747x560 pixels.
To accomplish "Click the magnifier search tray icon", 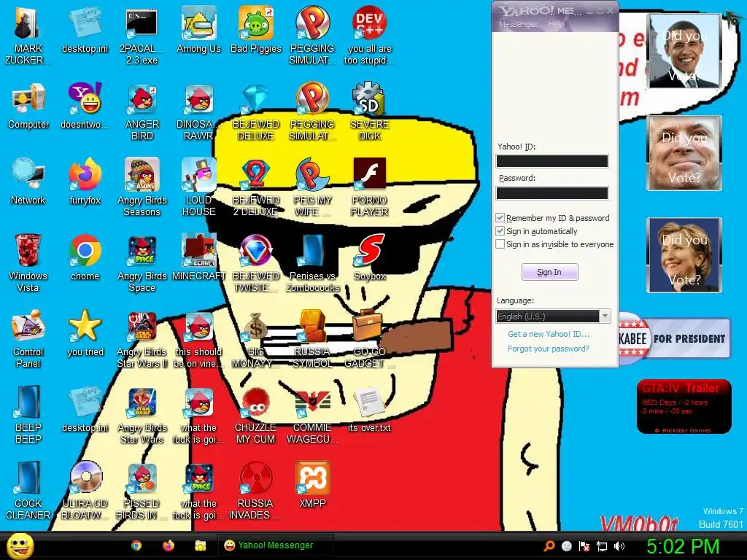I will [549, 546].
